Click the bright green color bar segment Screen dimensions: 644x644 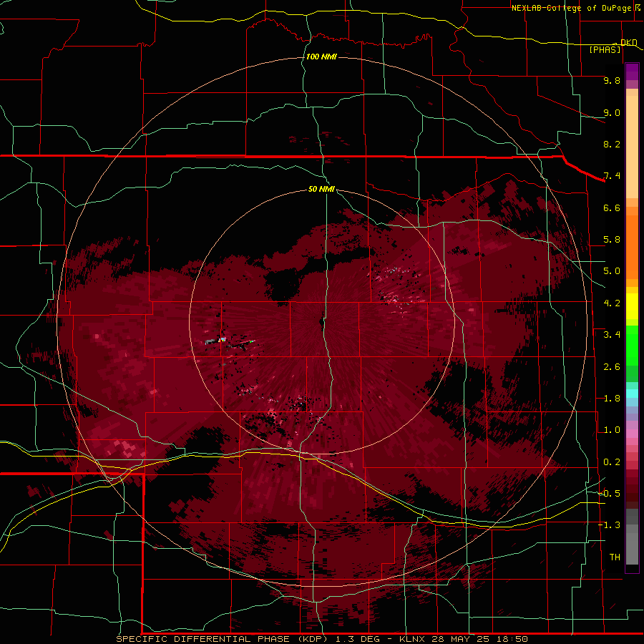coord(632,346)
